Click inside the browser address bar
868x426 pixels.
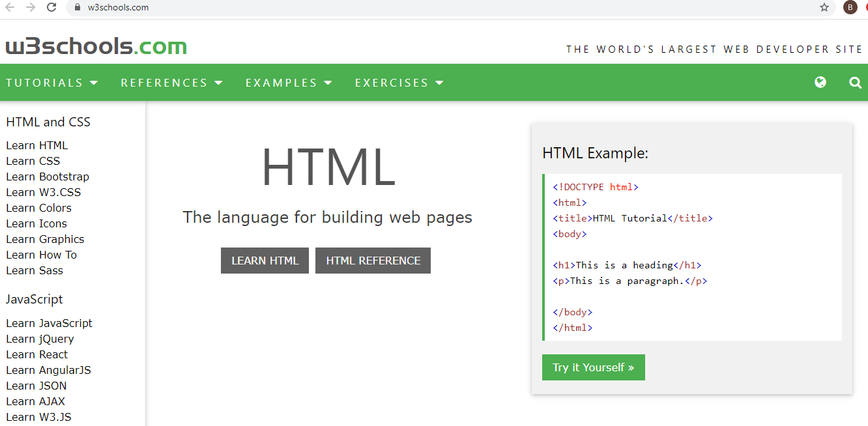261,8
